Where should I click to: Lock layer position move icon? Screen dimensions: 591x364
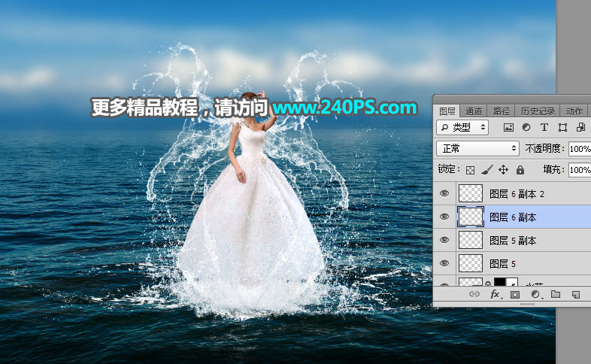503,170
